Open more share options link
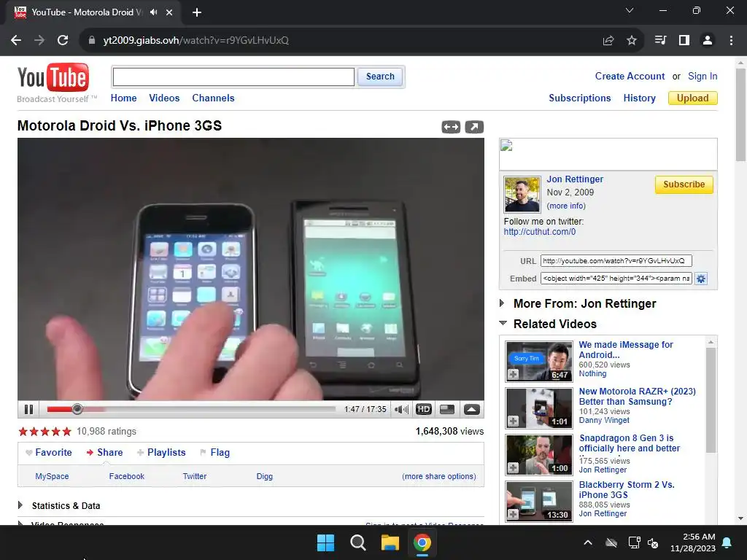 438,476
